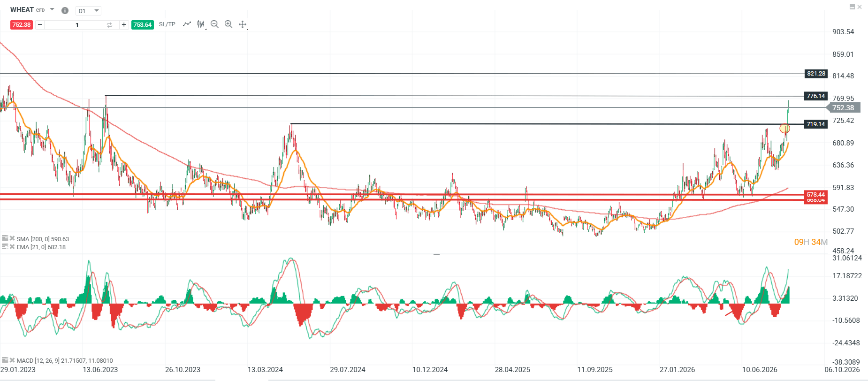Click the 859.01 price axis label
The image size is (868, 381).
[x=843, y=54]
